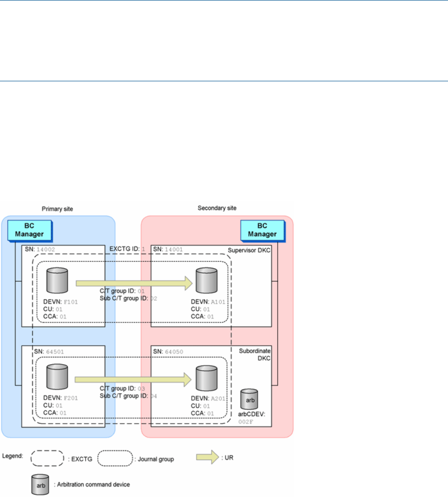
Task: Click the UR arrow from F101 to A101
Action: coord(134,283)
